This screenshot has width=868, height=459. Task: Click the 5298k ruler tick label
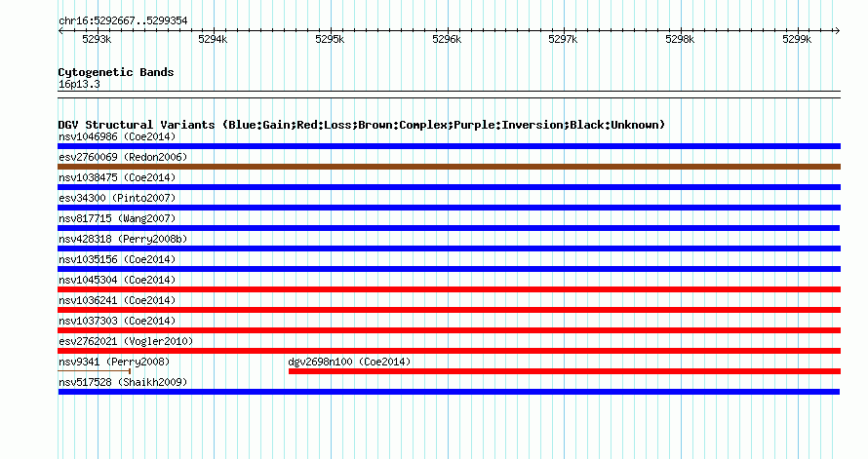point(680,39)
